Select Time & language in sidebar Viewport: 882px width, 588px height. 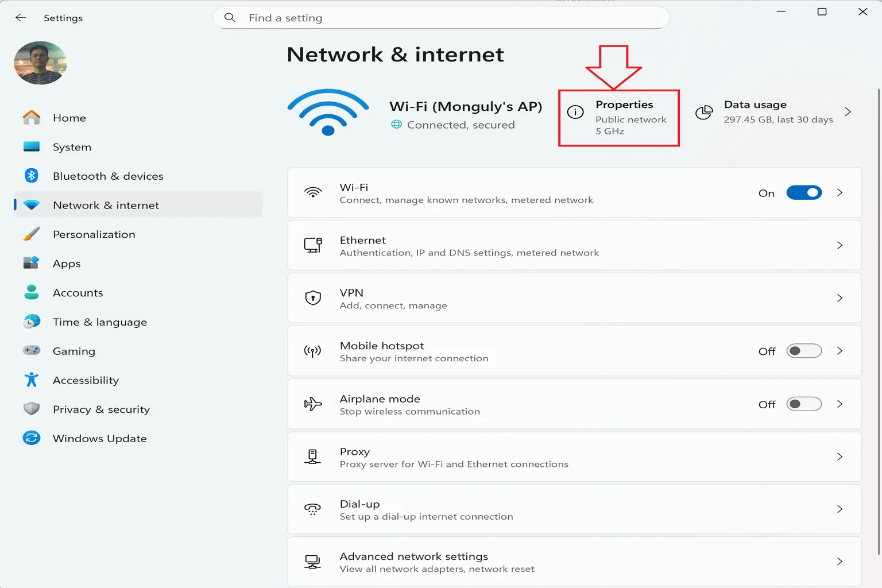click(x=138, y=322)
